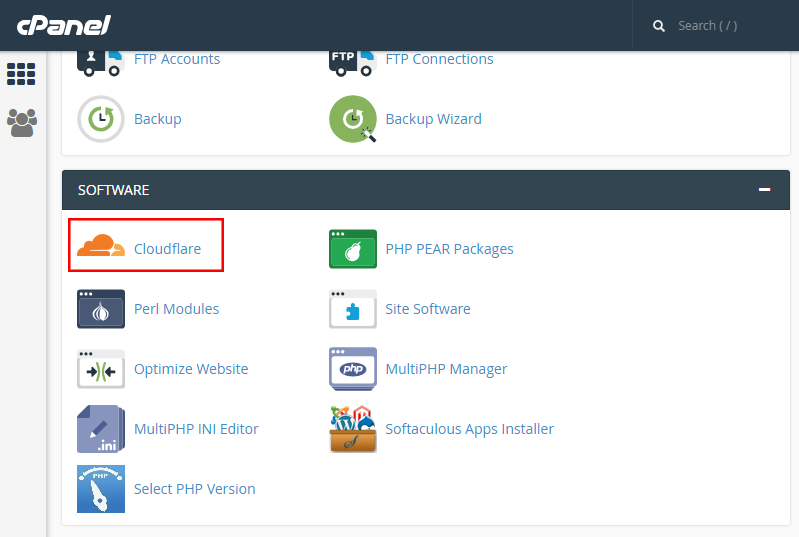
Task: Click the Select PHP Version icon
Action: click(101, 489)
